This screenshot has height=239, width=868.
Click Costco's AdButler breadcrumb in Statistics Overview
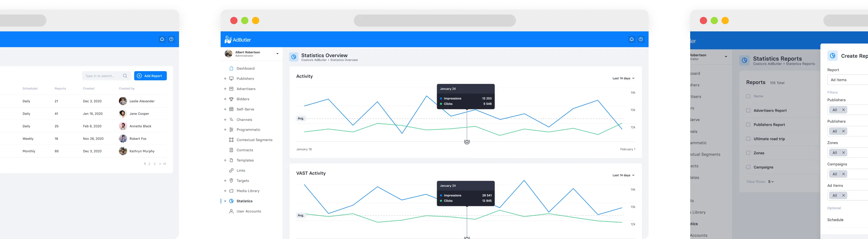coord(314,60)
